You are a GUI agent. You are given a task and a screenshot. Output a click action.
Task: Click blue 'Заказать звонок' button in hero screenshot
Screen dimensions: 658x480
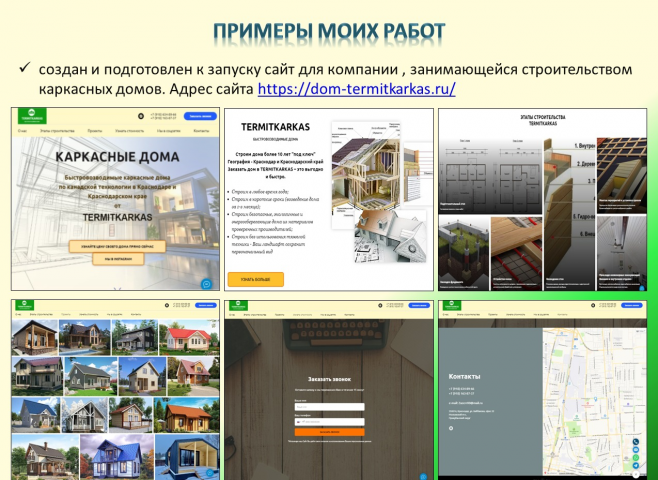[200, 116]
